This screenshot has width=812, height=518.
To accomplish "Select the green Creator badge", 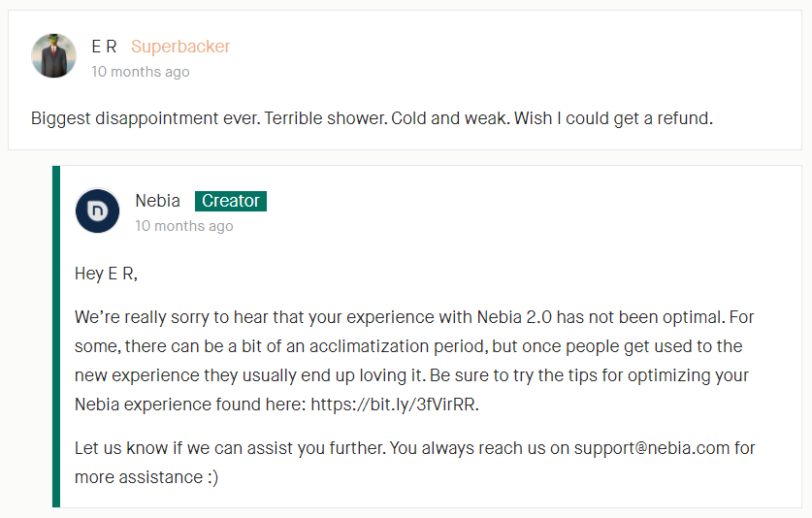I will 231,201.
